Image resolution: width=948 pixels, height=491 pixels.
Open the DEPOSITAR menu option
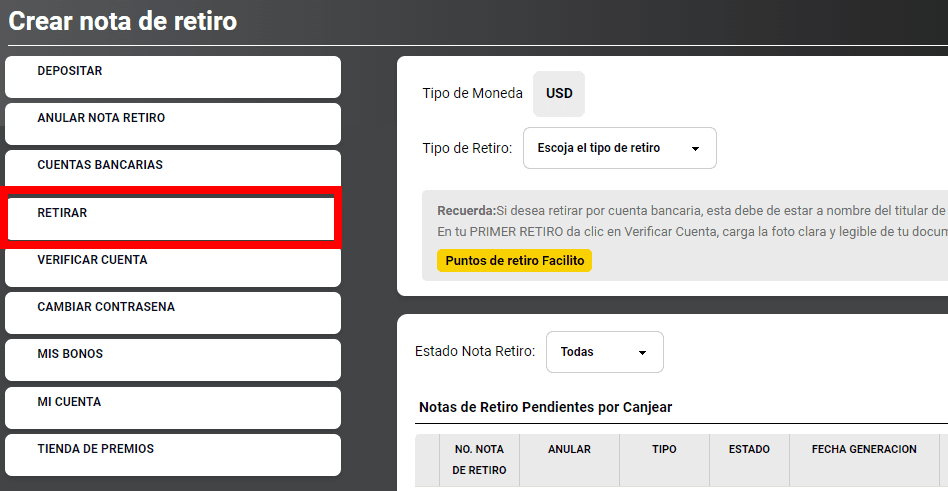tap(173, 77)
